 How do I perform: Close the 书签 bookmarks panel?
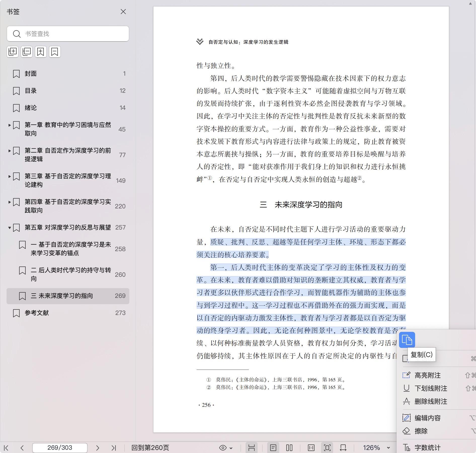click(123, 12)
